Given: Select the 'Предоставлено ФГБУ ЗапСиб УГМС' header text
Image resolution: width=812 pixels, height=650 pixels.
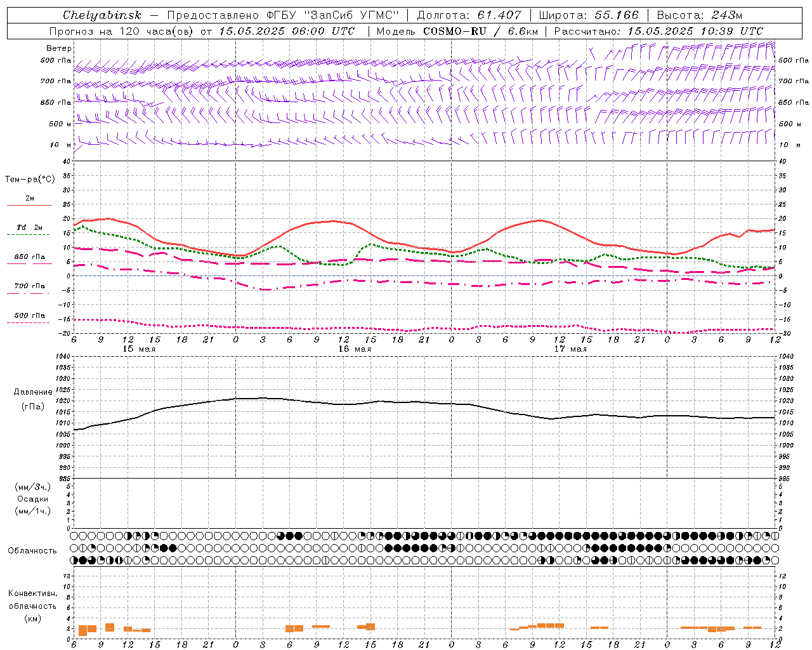Looking at the screenshot, I should coord(282,15).
